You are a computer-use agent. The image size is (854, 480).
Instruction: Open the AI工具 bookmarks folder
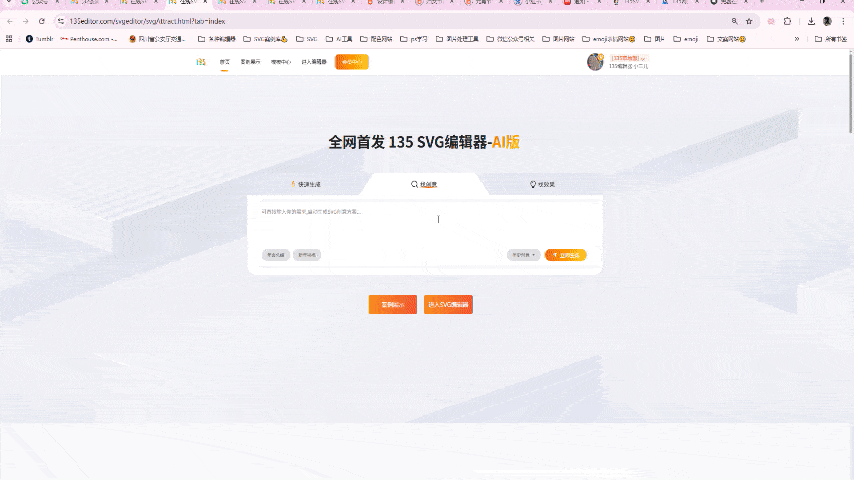tap(339, 39)
